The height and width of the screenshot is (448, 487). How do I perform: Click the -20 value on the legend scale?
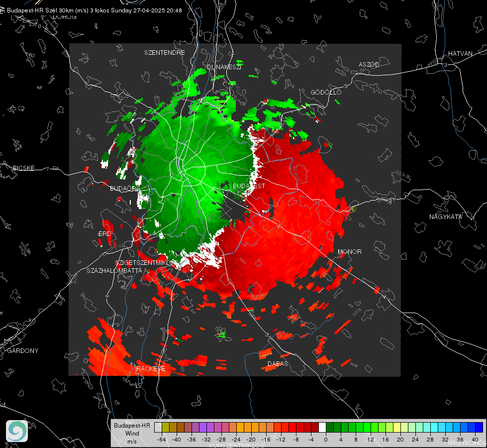coord(251,440)
